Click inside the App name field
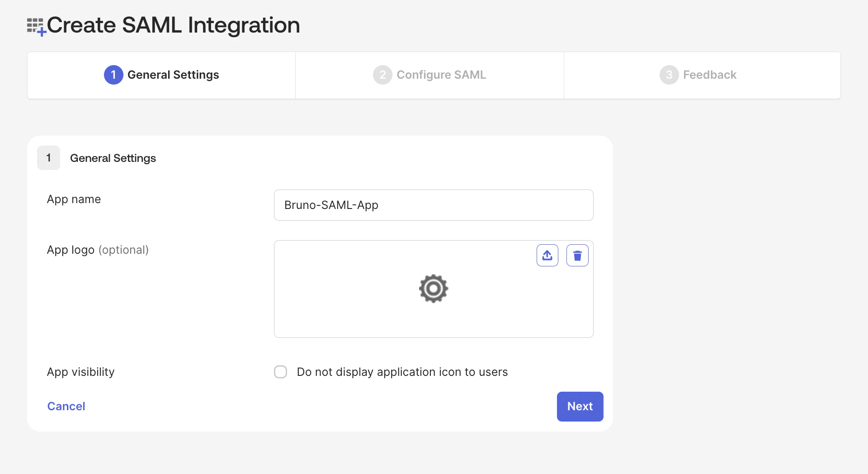The width and height of the screenshot is (868, 474). tap(433, 205)
